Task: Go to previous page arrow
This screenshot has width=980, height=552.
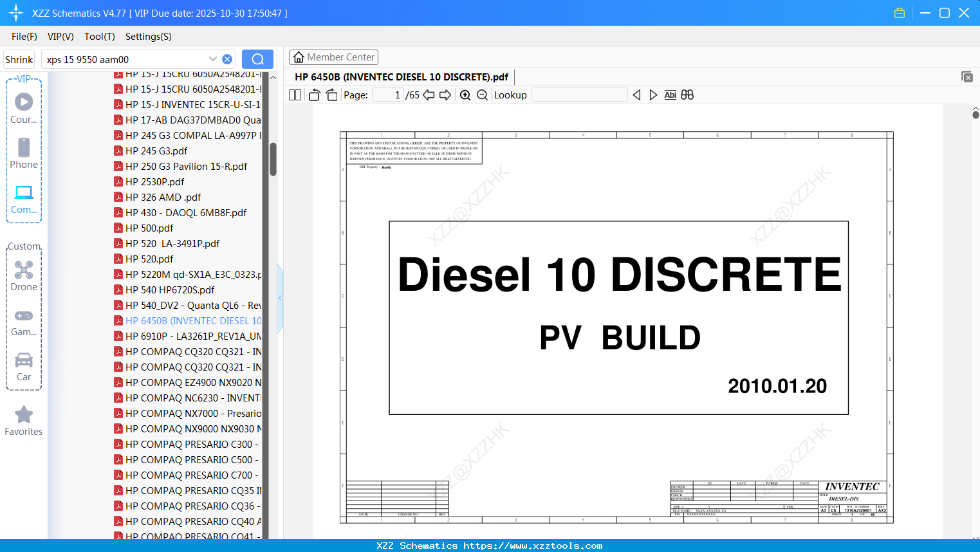Action: (x=429, y=95)
